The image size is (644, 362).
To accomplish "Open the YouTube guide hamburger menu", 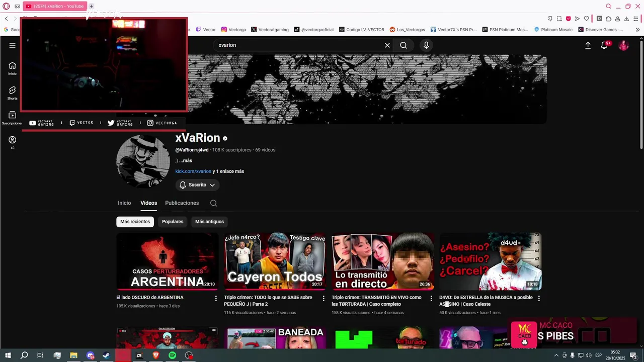I will [12, 45].
